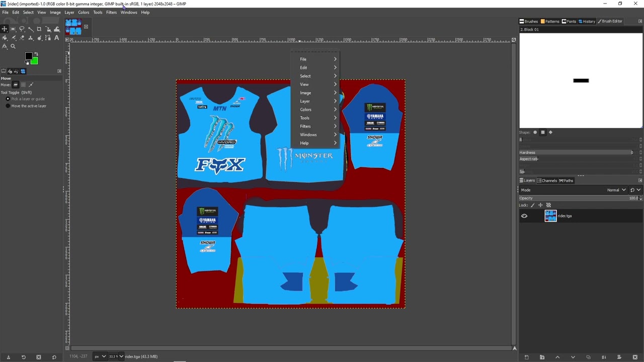This screenshot has width=644, height=362.
Task: Select the Zoom magnifier tool
Action: (x=13, y=46)
